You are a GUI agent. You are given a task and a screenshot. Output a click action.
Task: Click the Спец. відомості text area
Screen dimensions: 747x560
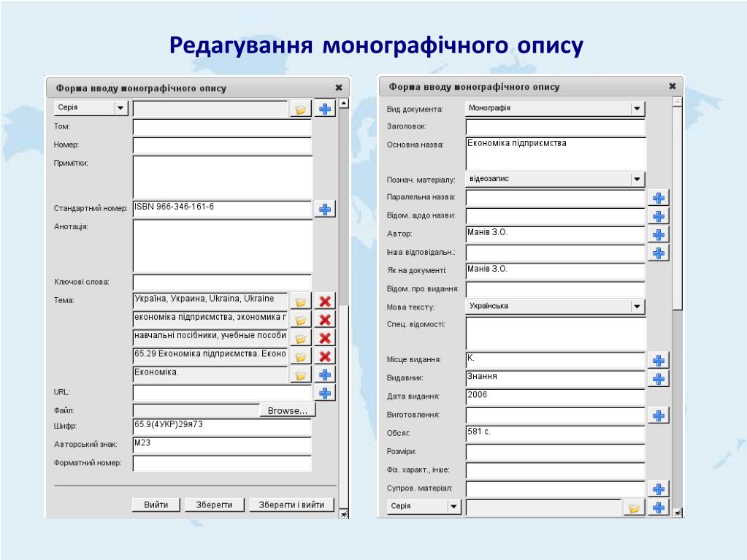556,334
